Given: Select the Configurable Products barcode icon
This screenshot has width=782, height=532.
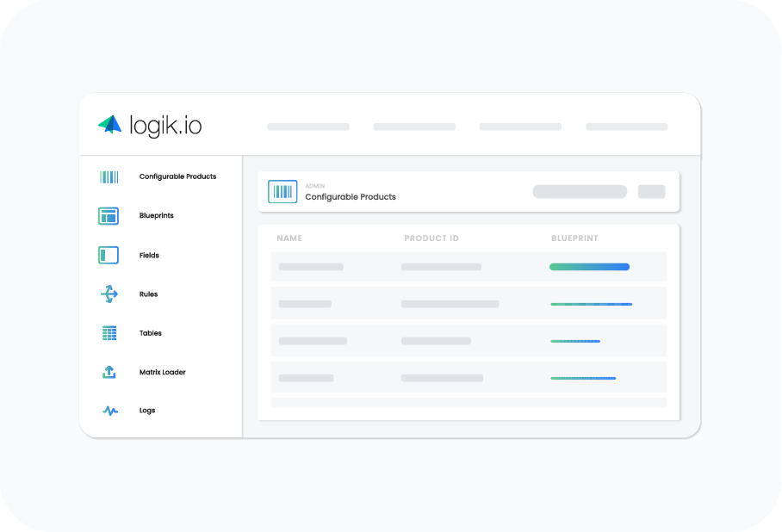Looking at the screenshot, I should (109, 176).
